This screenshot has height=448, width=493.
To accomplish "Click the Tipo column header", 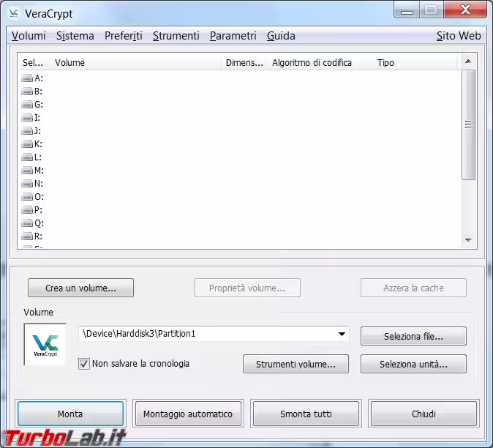I will click(415, 63).
